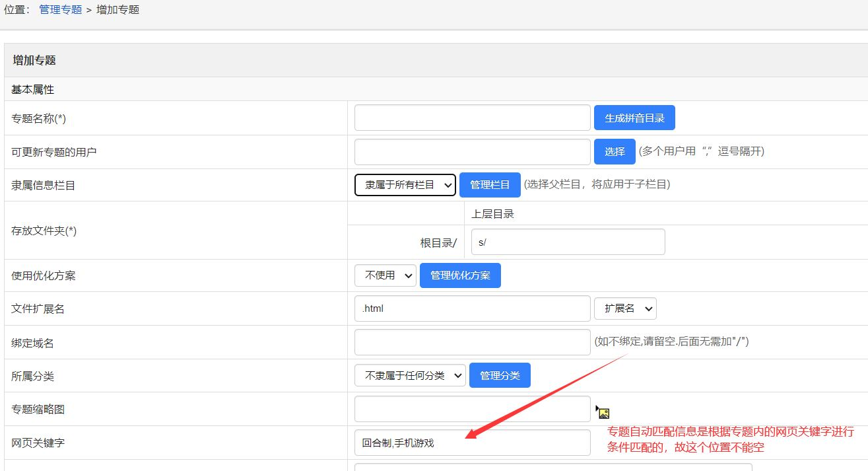Click the 文件扩展名 label

coord(38,308)
